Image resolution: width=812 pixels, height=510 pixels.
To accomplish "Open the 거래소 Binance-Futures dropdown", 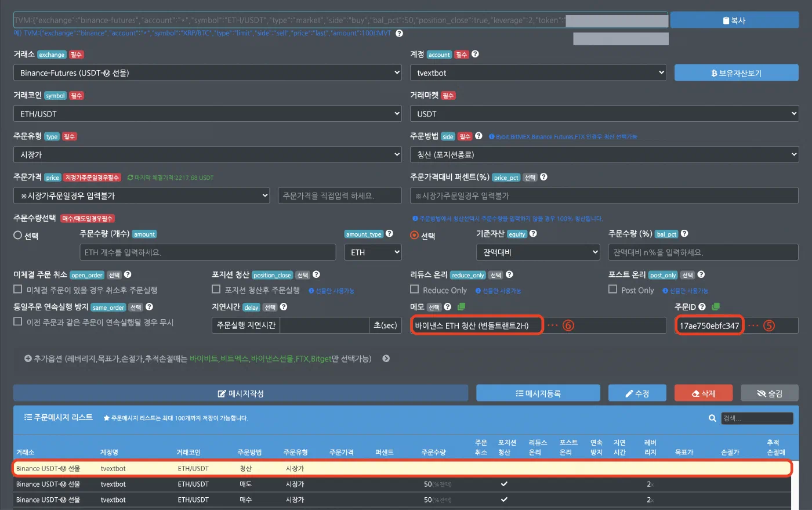I will click(x=208, y=73).
